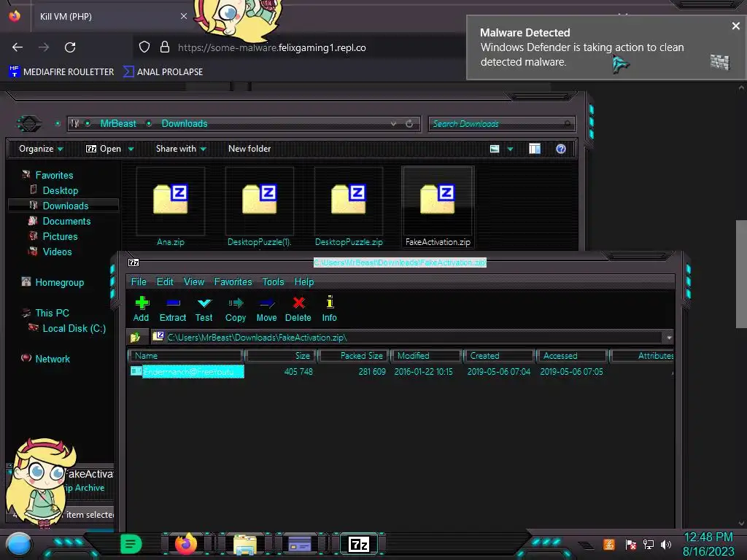
Task: Open the 7-Zip File menu
Action: (x=139, y=282)
